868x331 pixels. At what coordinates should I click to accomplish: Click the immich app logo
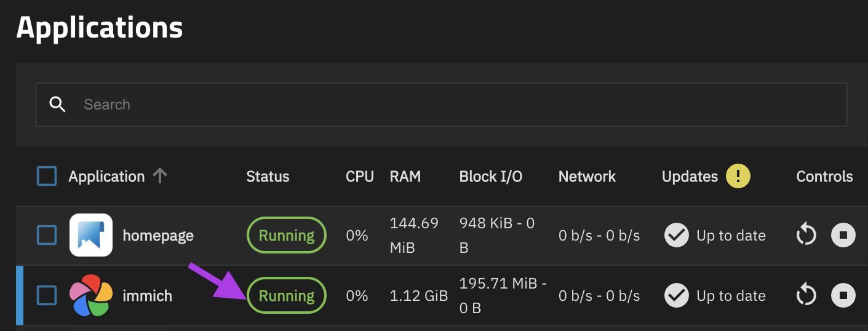click(91, 296)
